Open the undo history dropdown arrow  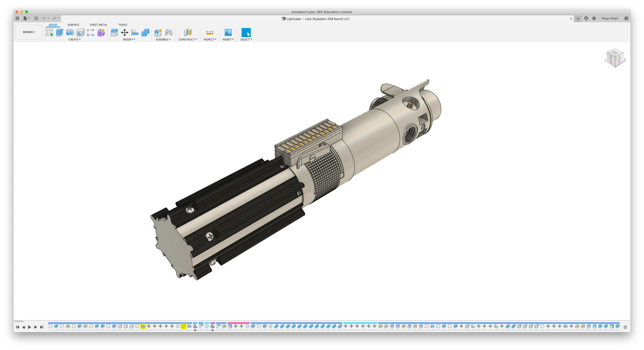click(48, 18)
